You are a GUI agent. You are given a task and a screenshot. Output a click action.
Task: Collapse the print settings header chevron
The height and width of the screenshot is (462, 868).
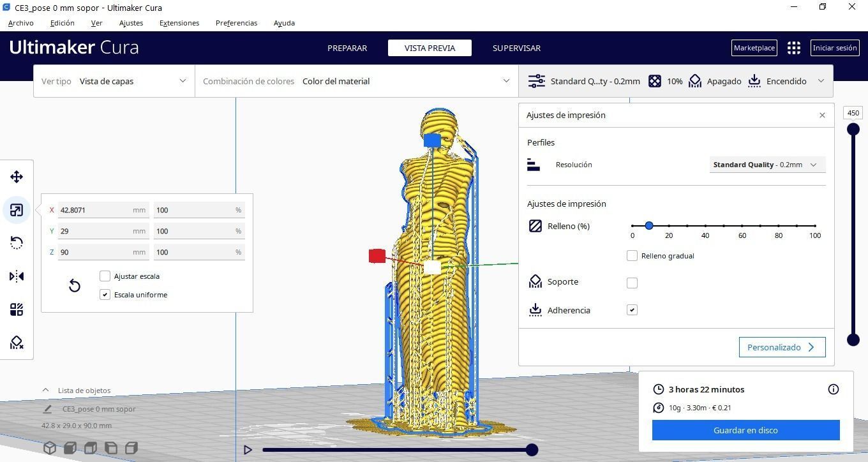821,81
